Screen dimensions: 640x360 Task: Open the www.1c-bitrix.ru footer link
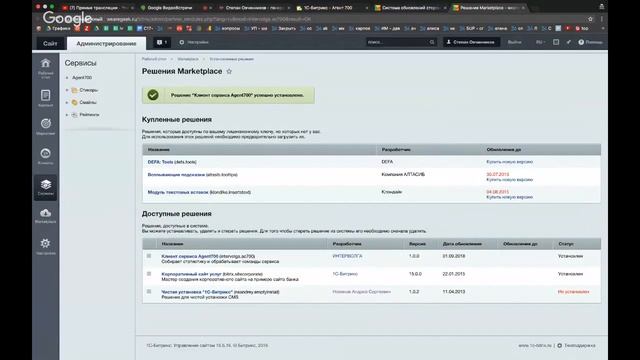535,345
